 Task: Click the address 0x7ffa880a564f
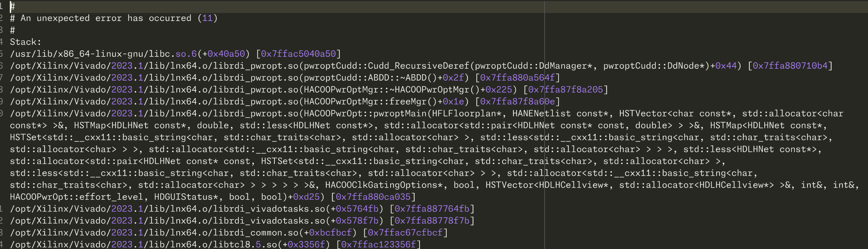tap(517, 78)
